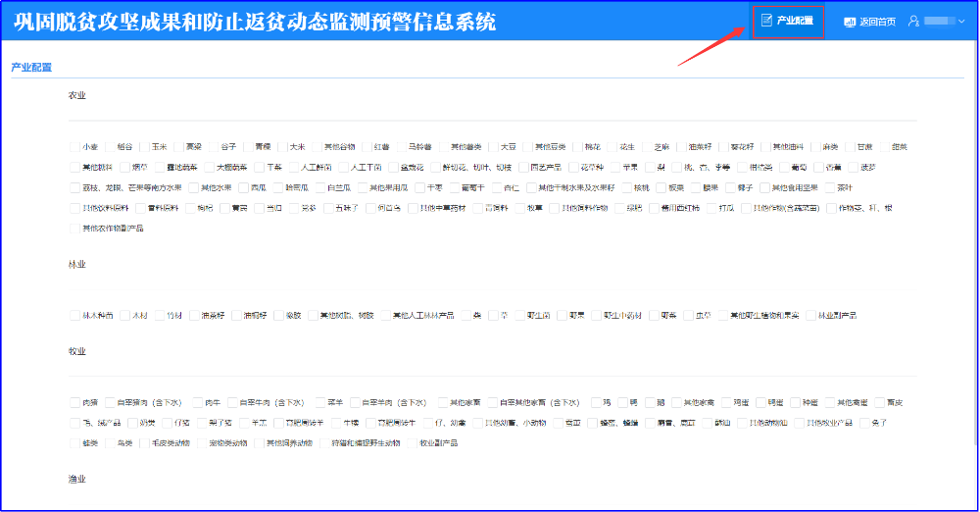Screen dimensions: 980x512
Task: Check the 小麦 checkbox
Action: [x=75, y=147]
